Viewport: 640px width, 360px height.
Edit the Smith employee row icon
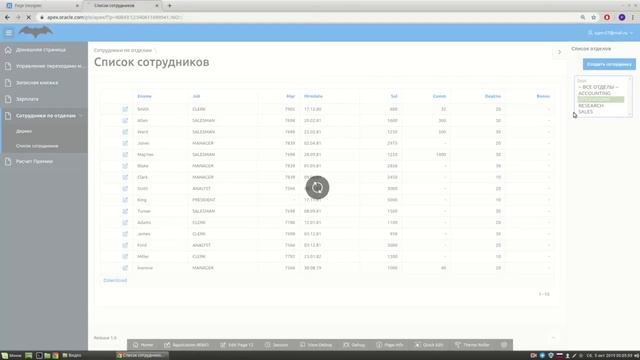(x=125, y=109)
